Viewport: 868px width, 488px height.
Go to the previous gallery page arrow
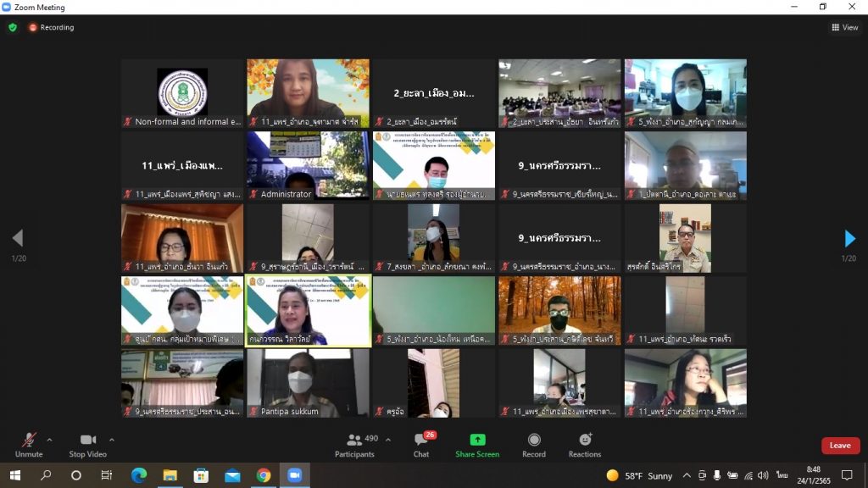click(x=18, y=238)
